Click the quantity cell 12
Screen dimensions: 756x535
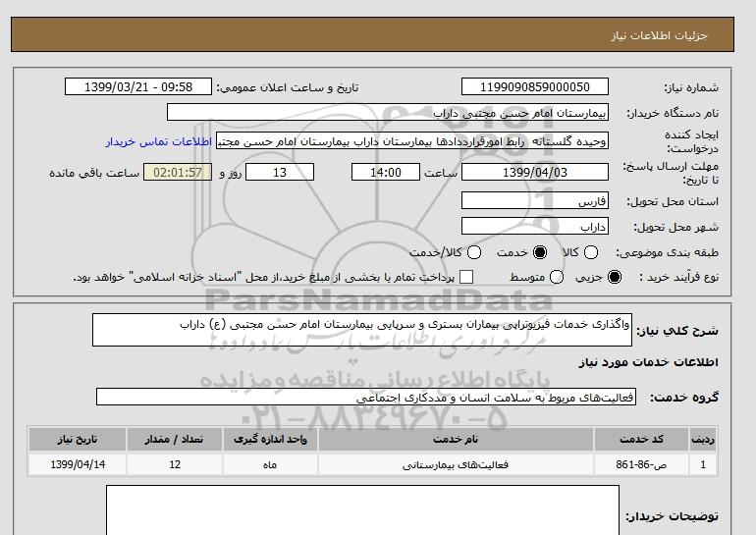175,464
